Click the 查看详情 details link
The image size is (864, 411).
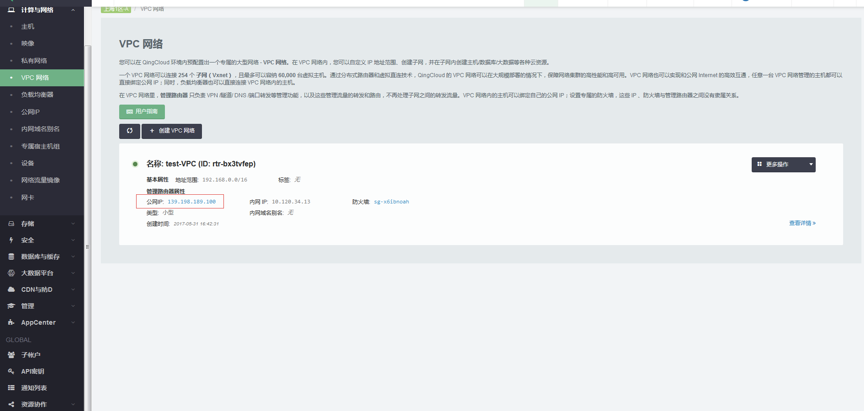(x=802, y=224)
